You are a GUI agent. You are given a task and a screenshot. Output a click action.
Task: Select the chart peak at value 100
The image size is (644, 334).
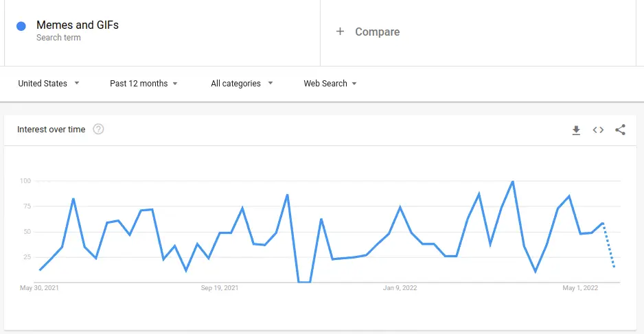(x=513, y=181)
